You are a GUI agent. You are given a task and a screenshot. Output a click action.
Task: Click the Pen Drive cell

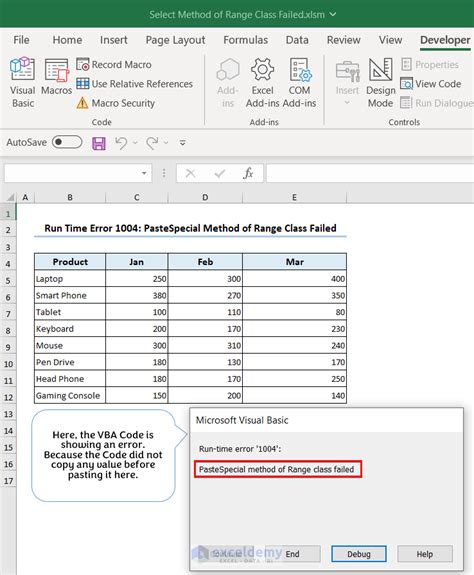[x=70, y=362]
